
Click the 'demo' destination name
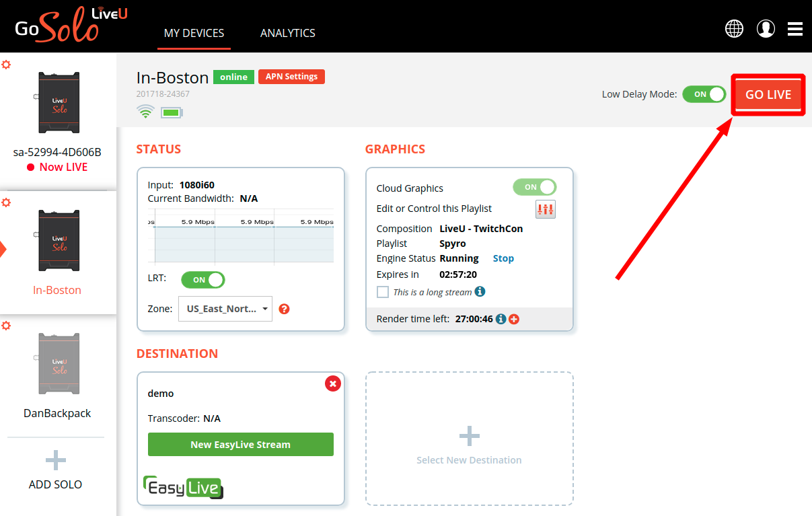point(161,394)
